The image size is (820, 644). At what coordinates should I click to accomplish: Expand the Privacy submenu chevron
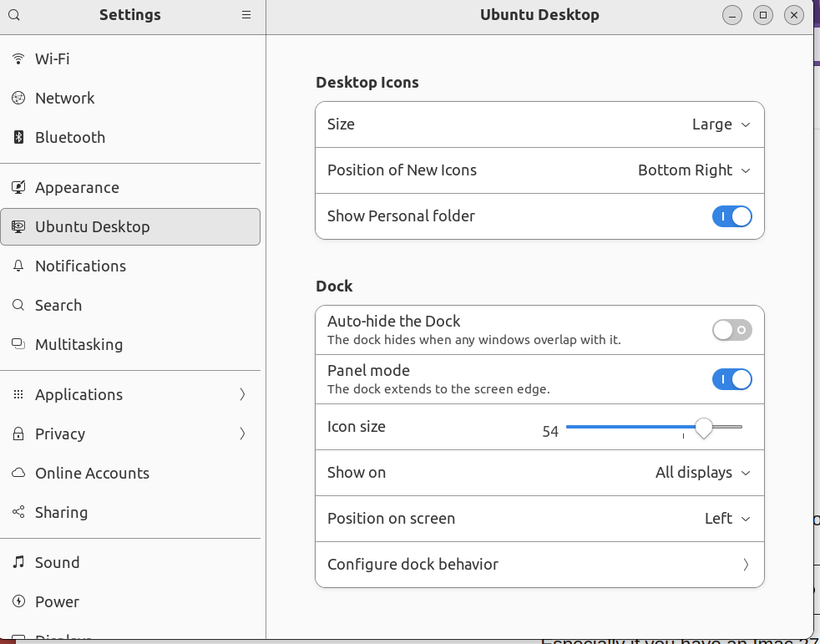click(242, 434)
